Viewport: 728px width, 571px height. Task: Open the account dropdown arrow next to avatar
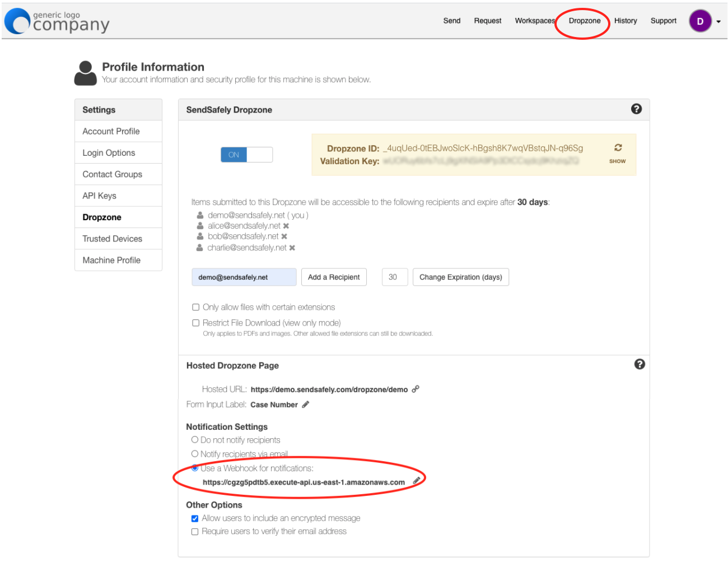point(717,21)
